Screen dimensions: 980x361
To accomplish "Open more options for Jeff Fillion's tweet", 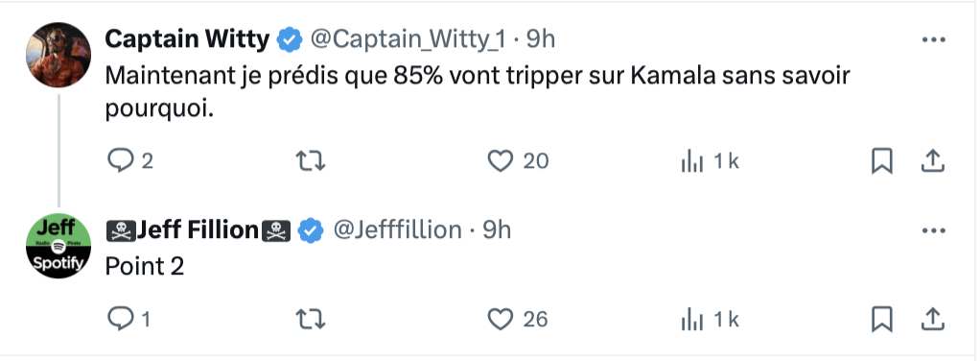I will coord(934,230).
